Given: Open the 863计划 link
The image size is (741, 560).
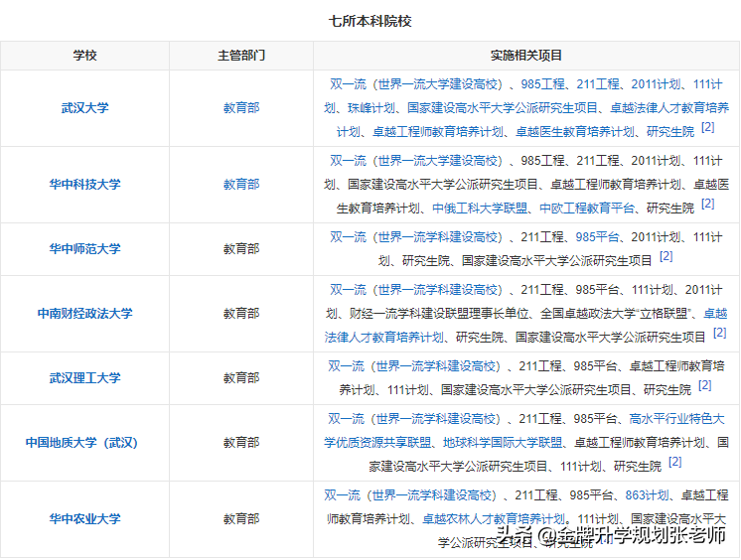Looking at the screenshot, I should pos(647,495).
